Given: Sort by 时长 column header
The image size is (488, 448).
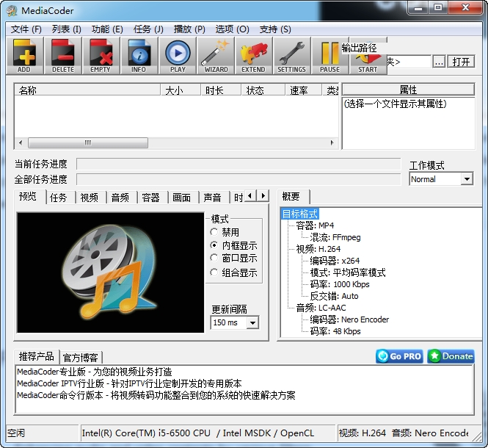Looking at the screenshot, I should tap(221, 90).
